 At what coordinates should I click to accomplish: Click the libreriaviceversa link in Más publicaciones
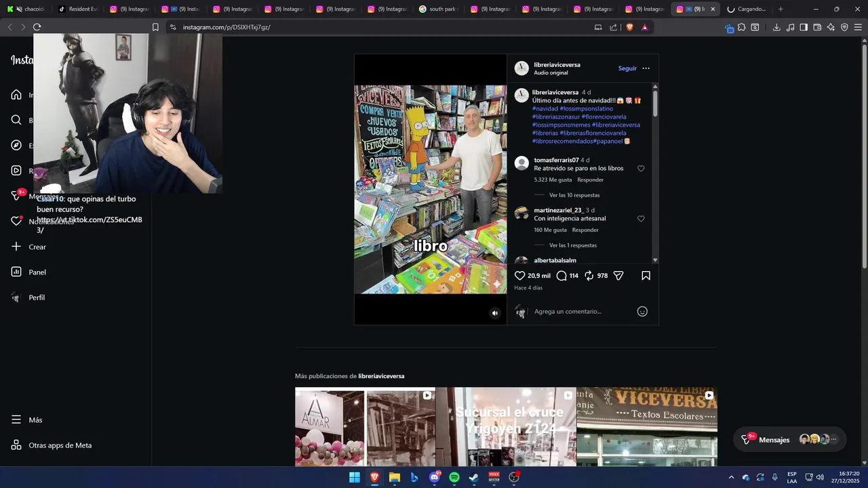(x=381, y=376)
